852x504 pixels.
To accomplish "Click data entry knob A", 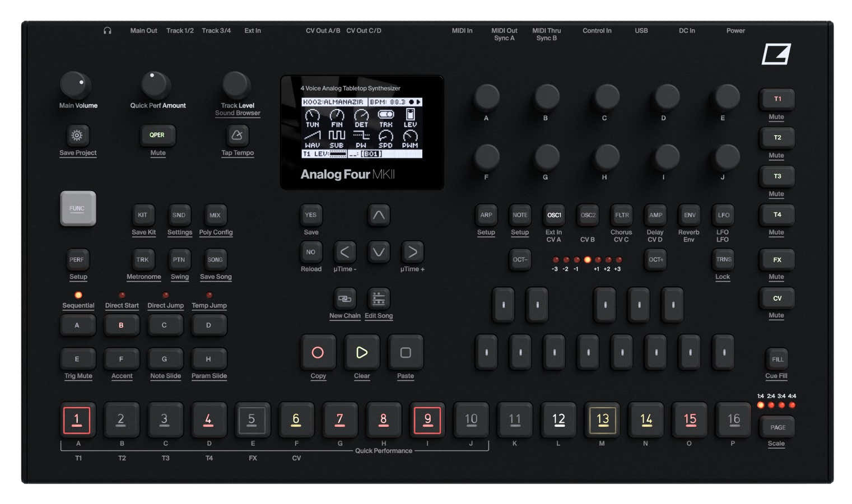I will coord(487,97).
